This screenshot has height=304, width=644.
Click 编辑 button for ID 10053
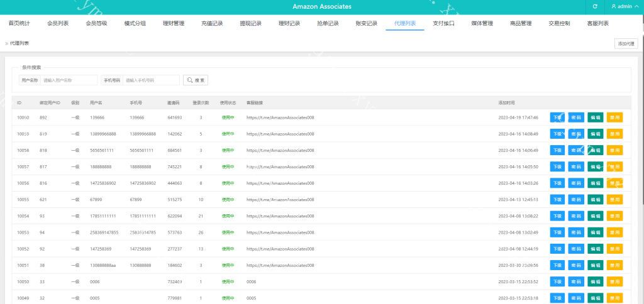pyautogui.click(x=596, y=232)
